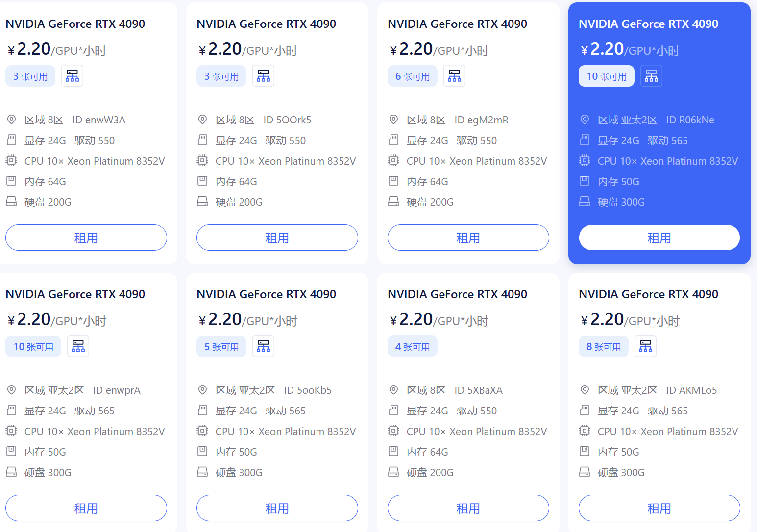Viewport: 757px width, 532px height.
Task: Click location pin icon on enwW3A card
Action: coord(11,120)
